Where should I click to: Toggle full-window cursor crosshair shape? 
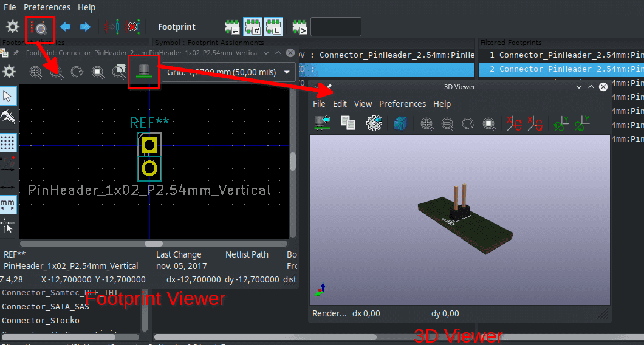point(8,227)
